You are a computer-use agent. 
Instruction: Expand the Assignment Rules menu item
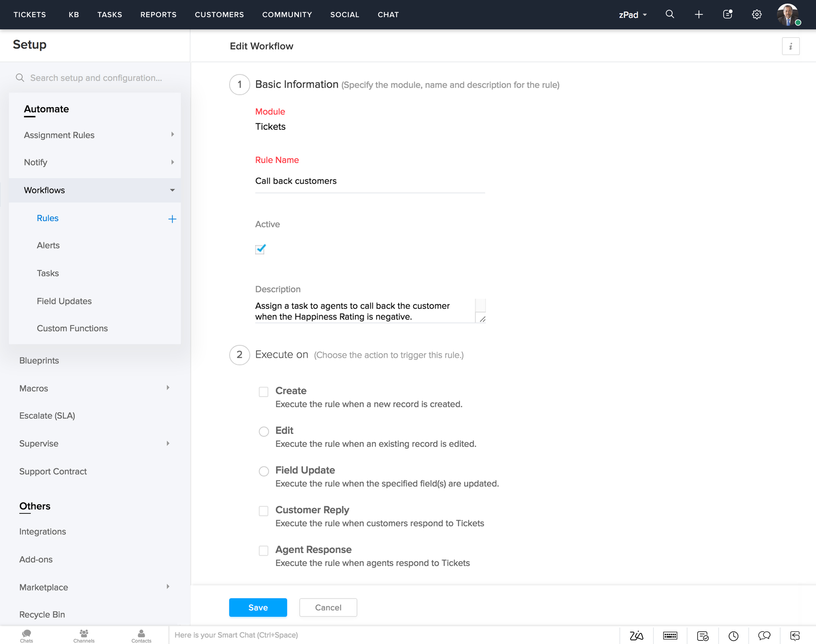pos(172,135)
